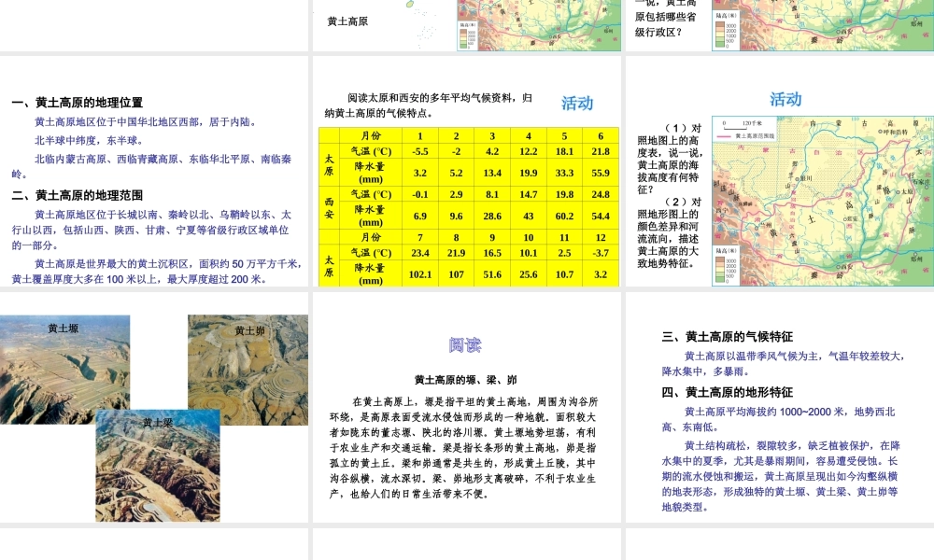Select the slide titled 三、黄土高原的气候特征
The height and width of the screenshot is (560, 934).
click(x=780, y=407)
